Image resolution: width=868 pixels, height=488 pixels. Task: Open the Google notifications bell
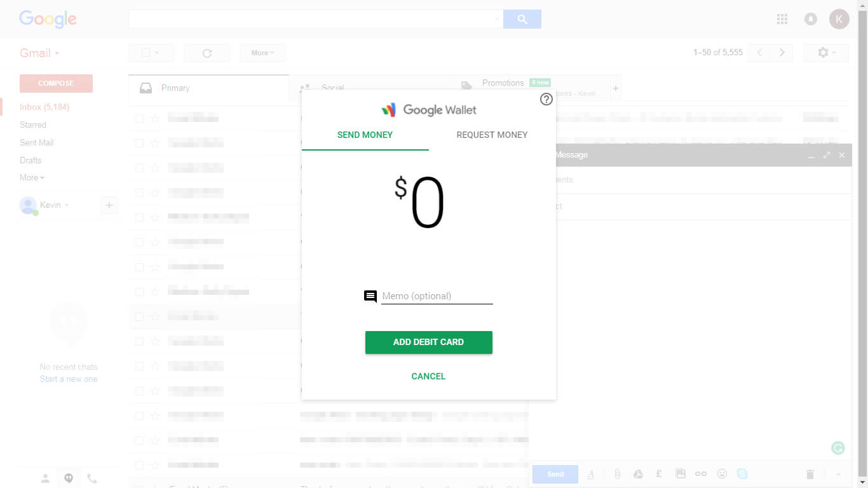[811, 19]
